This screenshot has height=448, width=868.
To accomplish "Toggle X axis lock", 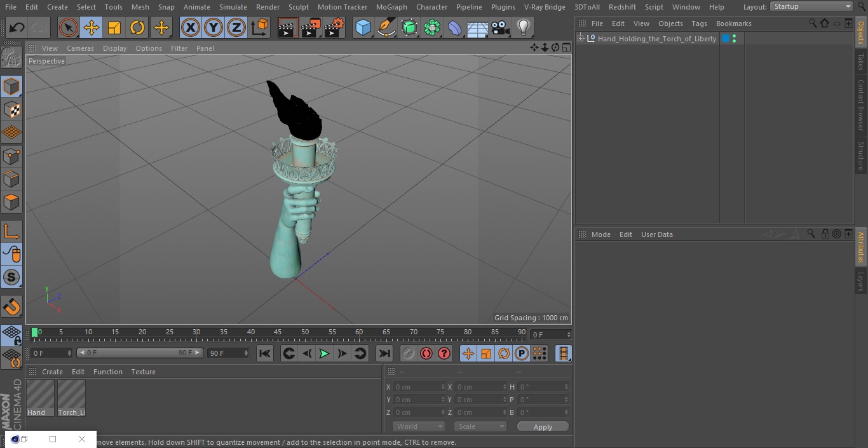I will pos(190,27).
